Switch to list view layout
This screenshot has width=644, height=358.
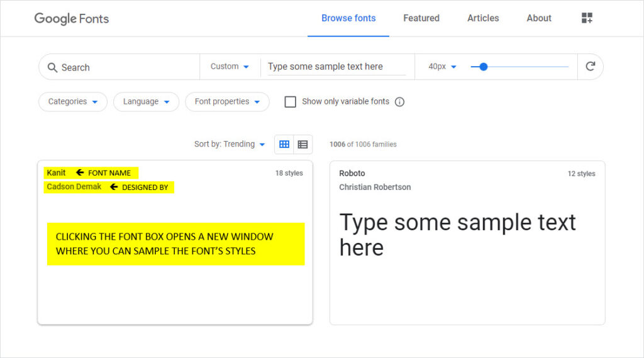point(303,144)
